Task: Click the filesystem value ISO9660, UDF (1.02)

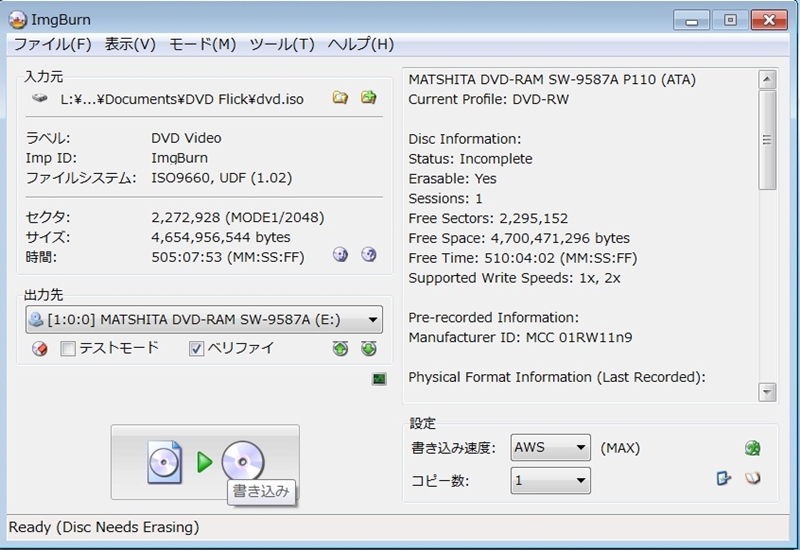Action: click(222, 178)
